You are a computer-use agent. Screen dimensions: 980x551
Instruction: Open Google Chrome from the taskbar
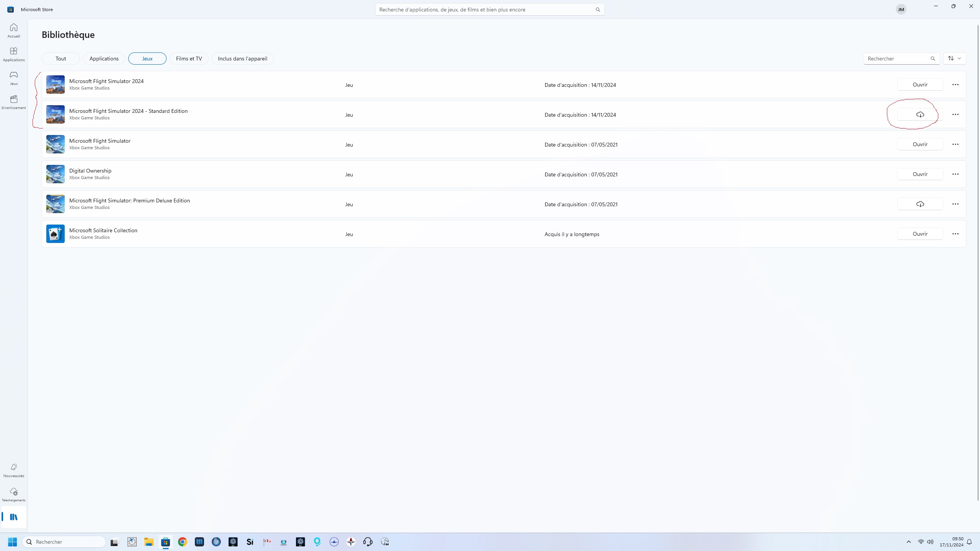[x=182, y=542]
